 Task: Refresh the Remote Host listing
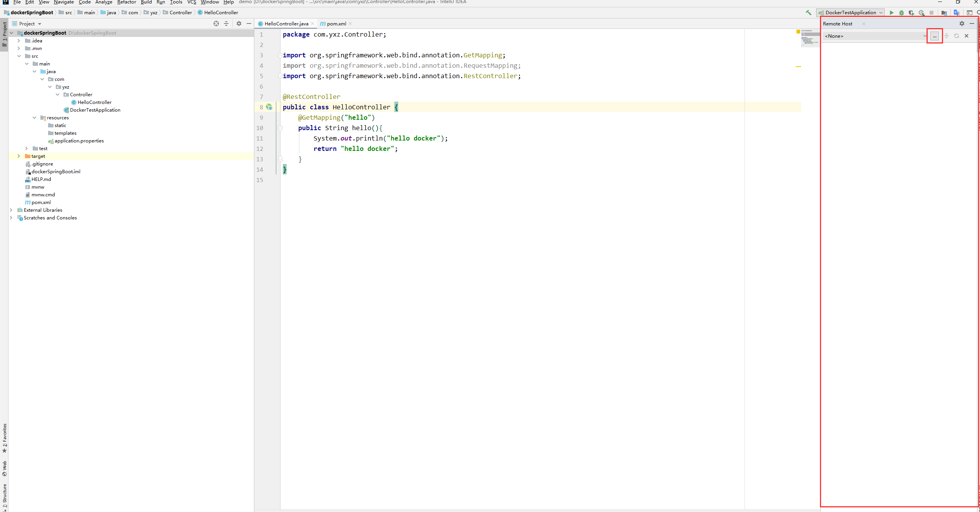957,36
